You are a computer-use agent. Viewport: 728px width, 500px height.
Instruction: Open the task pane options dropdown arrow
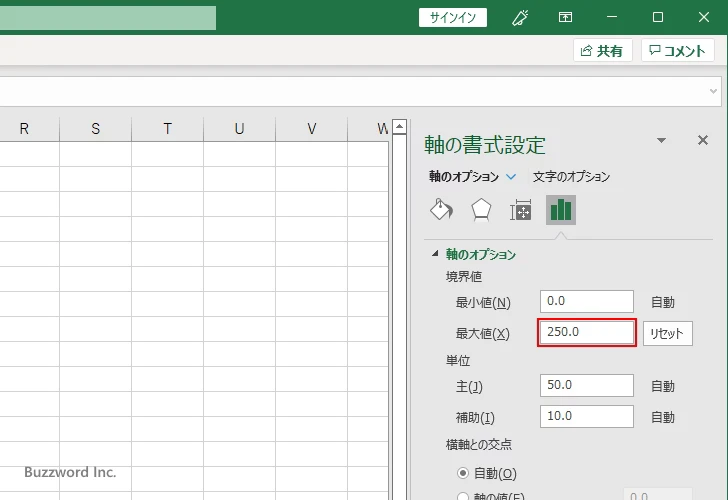click(x=661, y=141)
